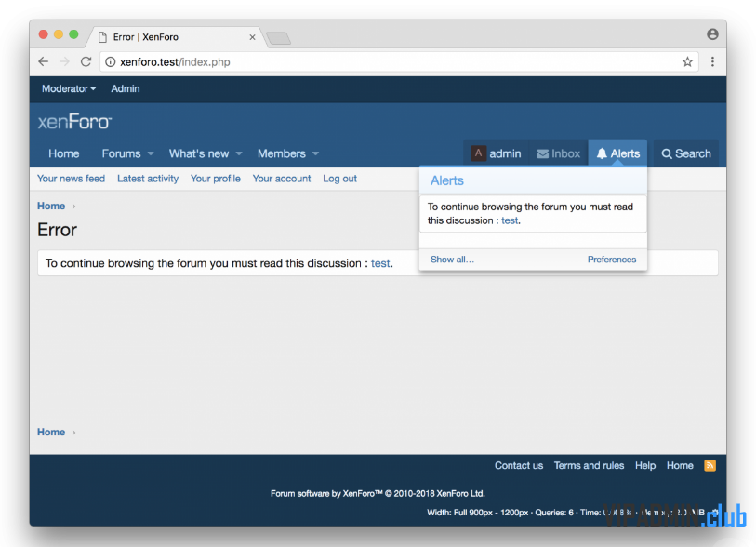Image resolution: width=756 pixels, height=547 pixels.
Task: Expand the Forums dropdown arrow
Action: [151, 153]
